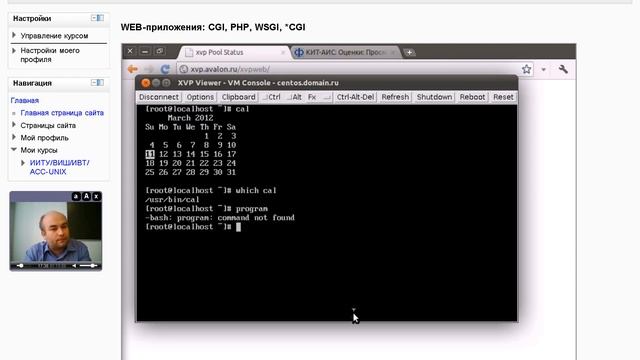Close the XVP Viewer window
The width and height of the screenshot is (640, 360).
point(146,83)
